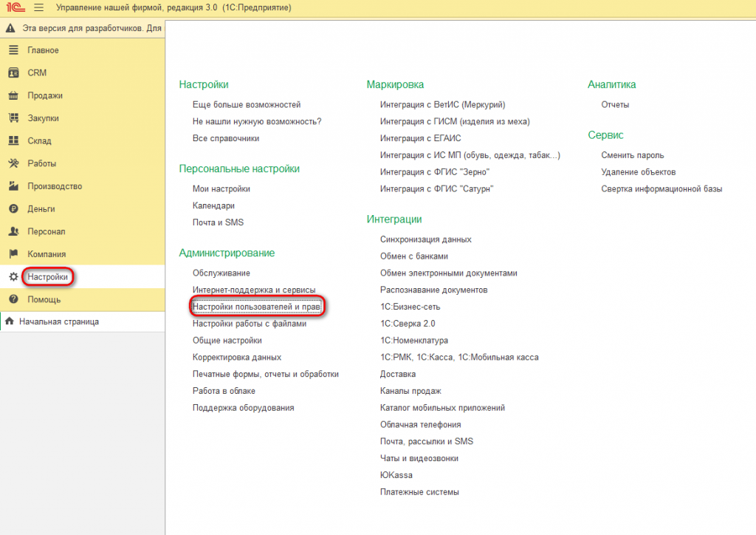Click the Работы tools icon
Viewport: 756px width, 535px height.
pos(13,163)
